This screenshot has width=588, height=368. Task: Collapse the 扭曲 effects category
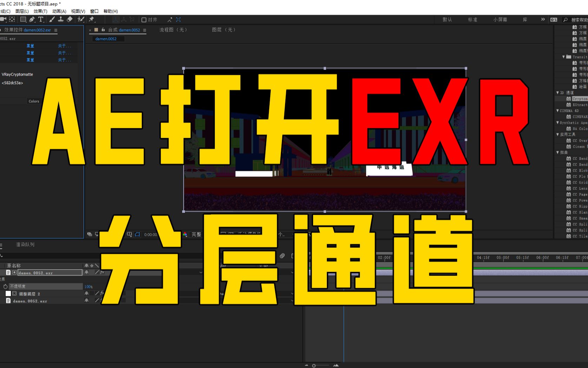558,153
